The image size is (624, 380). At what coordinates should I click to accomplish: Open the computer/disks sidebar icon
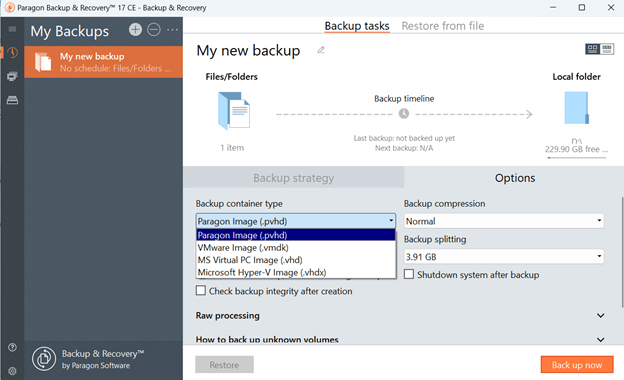coord(12,76)
